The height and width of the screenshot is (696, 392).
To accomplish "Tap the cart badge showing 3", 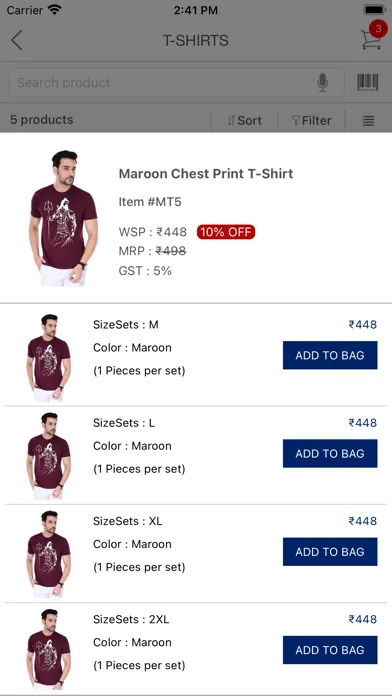I will click(x=378, y=29).
